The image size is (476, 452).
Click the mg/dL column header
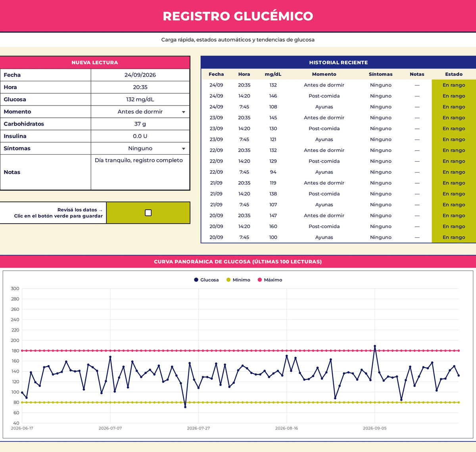tap(273, 74)
